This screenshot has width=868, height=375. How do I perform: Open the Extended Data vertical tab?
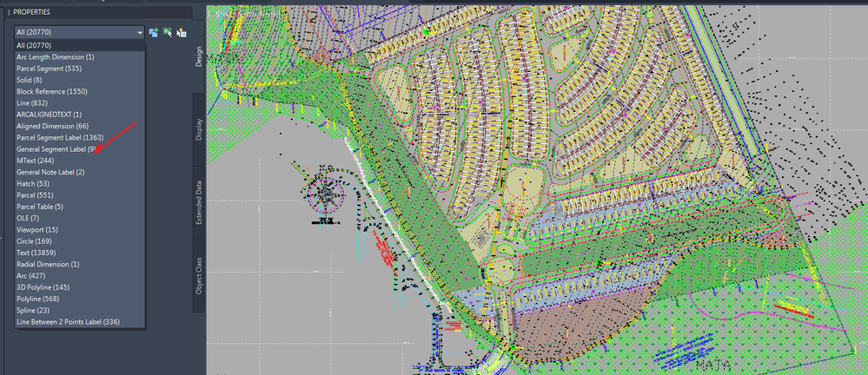pyautogui.click(x=199, y=202)
